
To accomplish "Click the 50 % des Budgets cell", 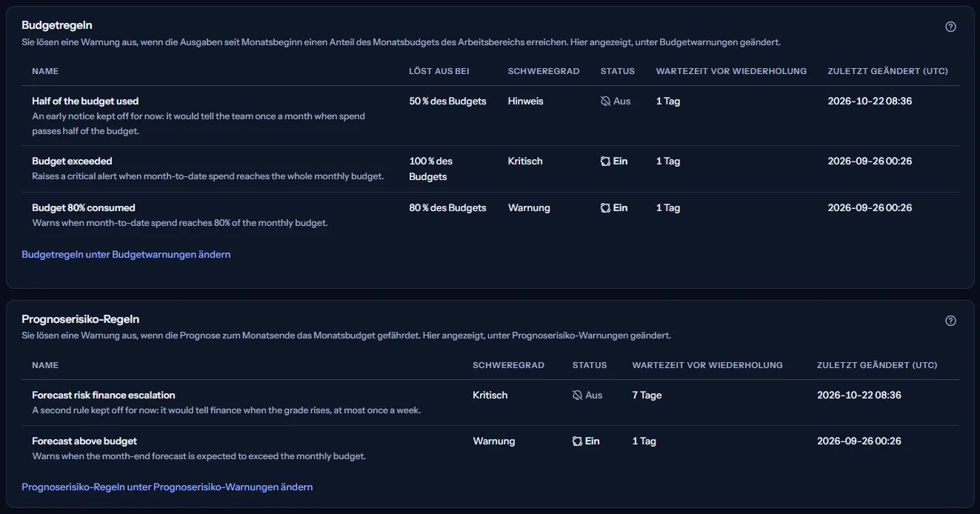I will 448,101.
